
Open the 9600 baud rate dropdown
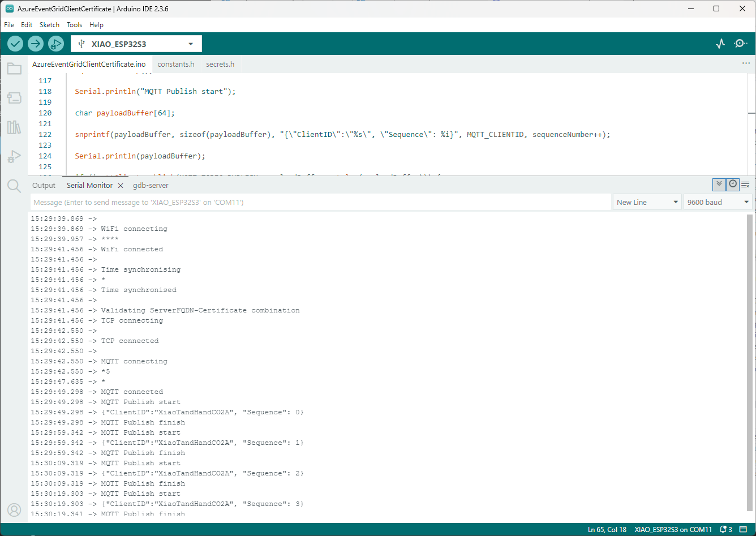718,202
